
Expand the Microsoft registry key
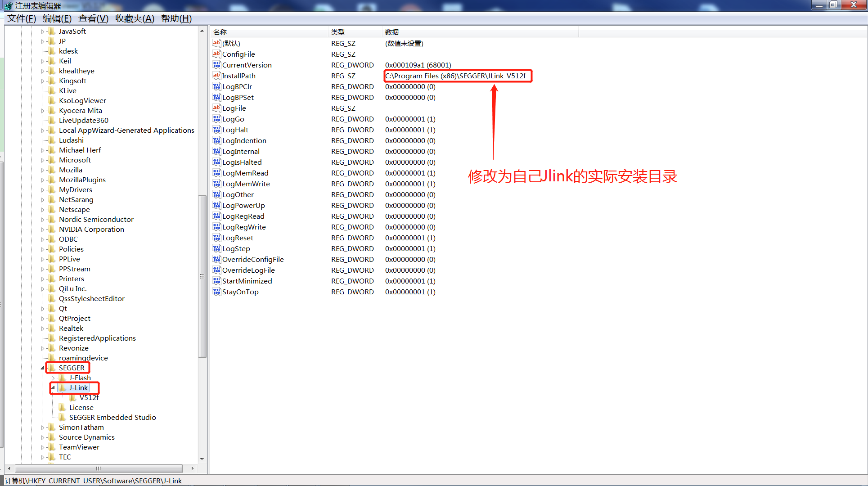[x=42, y=160]
